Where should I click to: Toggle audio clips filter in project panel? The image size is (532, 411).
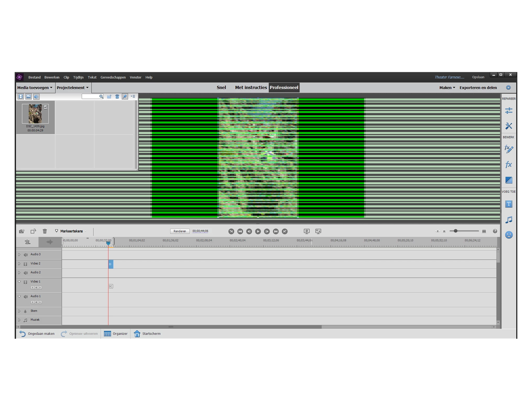pyautogui.click(x=36, y=97)
